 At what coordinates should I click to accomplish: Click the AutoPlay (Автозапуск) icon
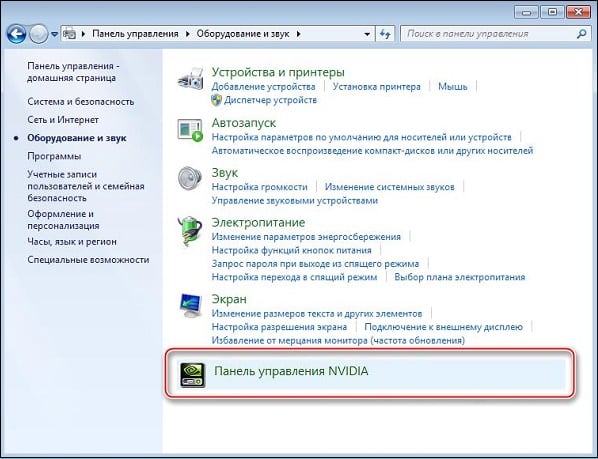point(190,130)
